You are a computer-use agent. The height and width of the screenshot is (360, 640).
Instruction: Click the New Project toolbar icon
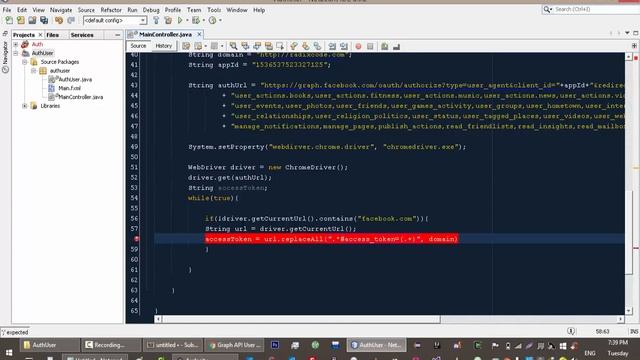click(x=20, y=20)
